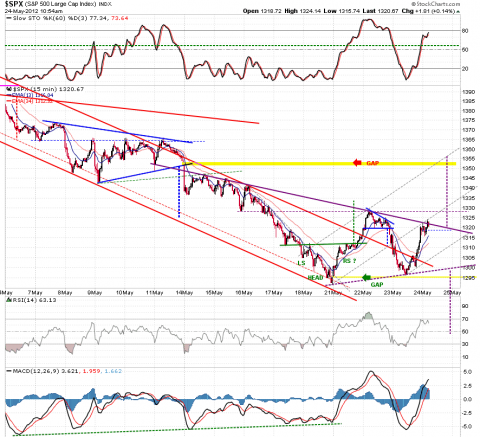Click the $SPX ticker title
The image size is (480, 437).
(x=14, y=4)
